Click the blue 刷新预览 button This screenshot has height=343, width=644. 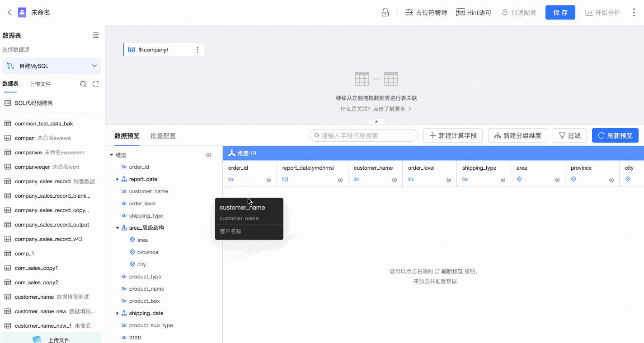615,135
